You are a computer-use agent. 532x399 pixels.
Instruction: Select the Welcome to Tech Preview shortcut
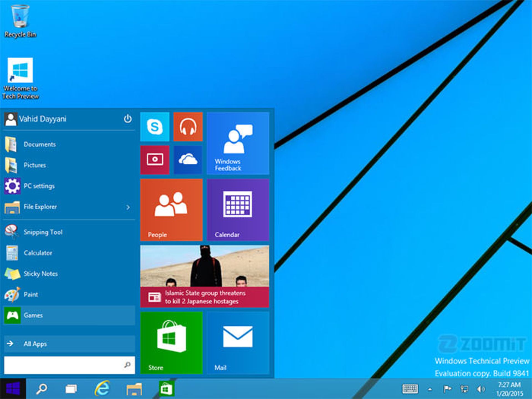coord(20,79)
